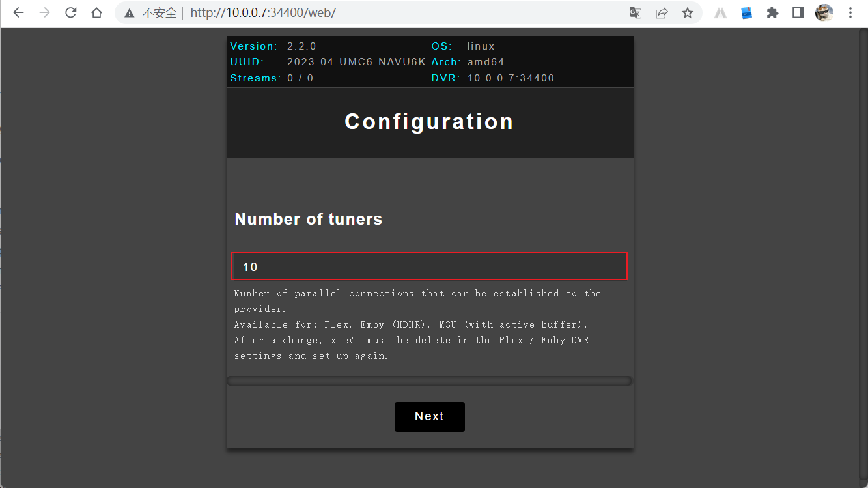The width and height of the screenshot is (868, 488).
Task: Share this page via share icon
Action: coord(662,13)
